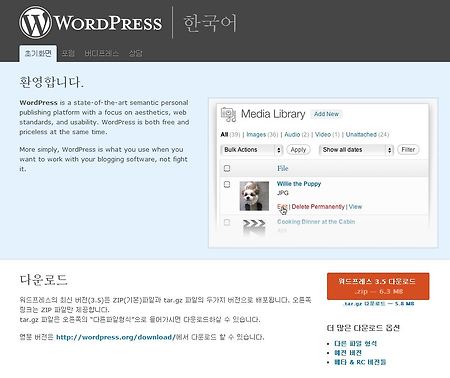Click Edit under Willie the Puppy
This screenshot has height=378, width=450.
tap(282, 207)
